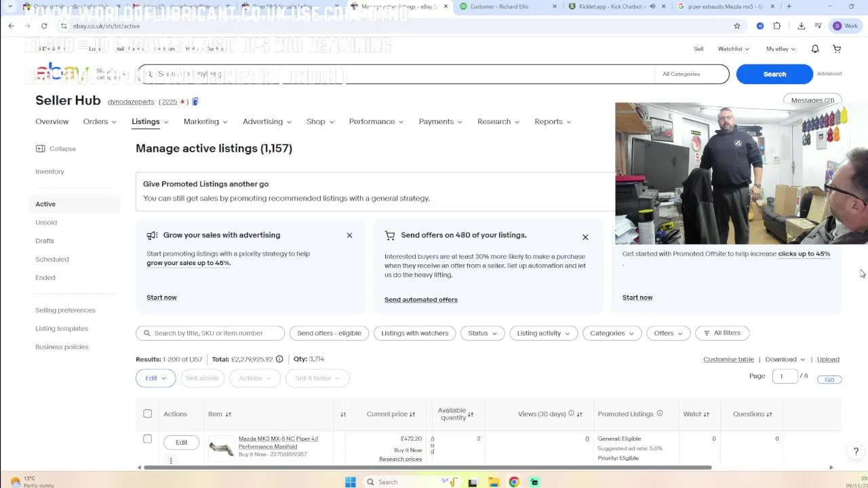Screen dimensions: 868x488
Task: Click the store badge icon beside seller rating
Action: [x=195, y=102]
